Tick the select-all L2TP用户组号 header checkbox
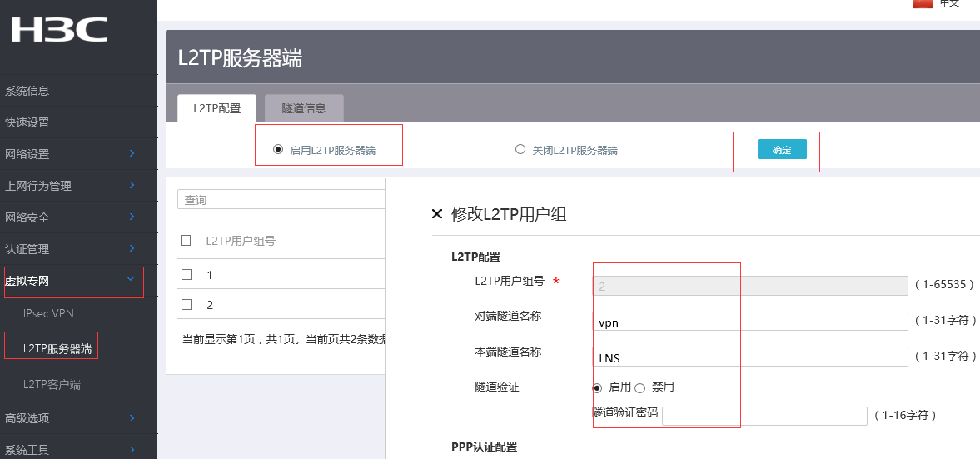 [187, 241]
